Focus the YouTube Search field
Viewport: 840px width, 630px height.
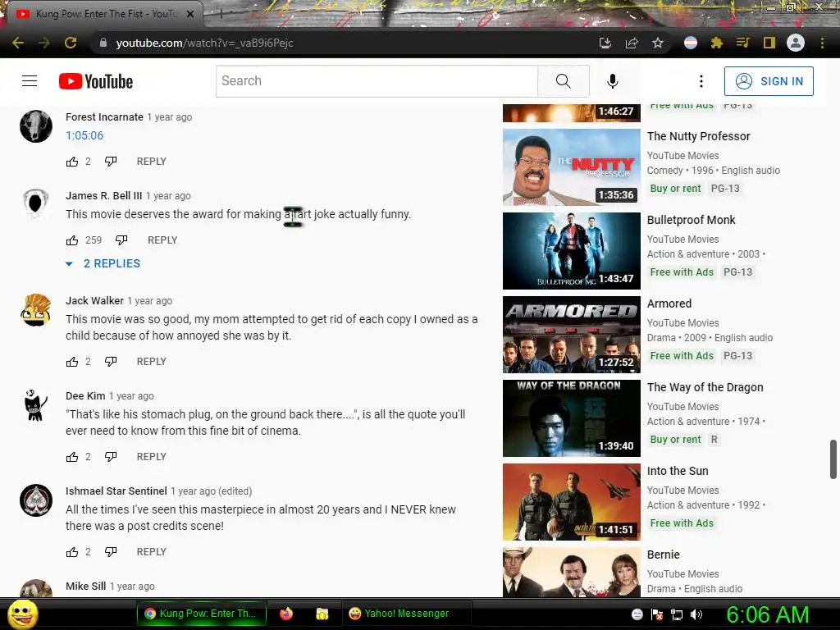(377, 81)
